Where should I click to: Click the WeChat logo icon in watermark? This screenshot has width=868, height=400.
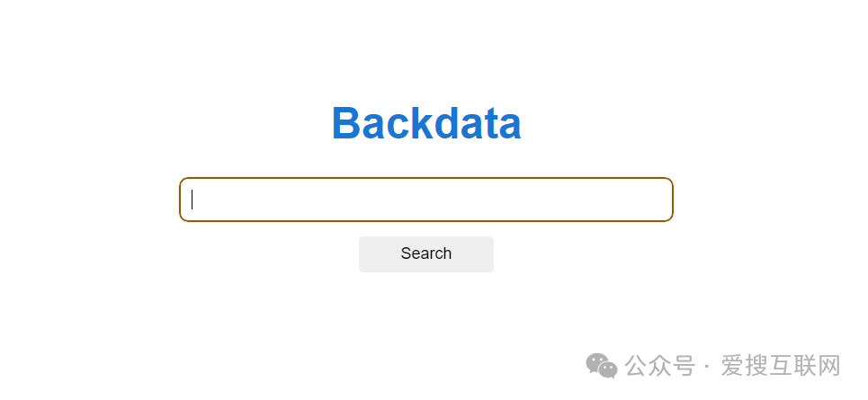click(x=602, y=366)
